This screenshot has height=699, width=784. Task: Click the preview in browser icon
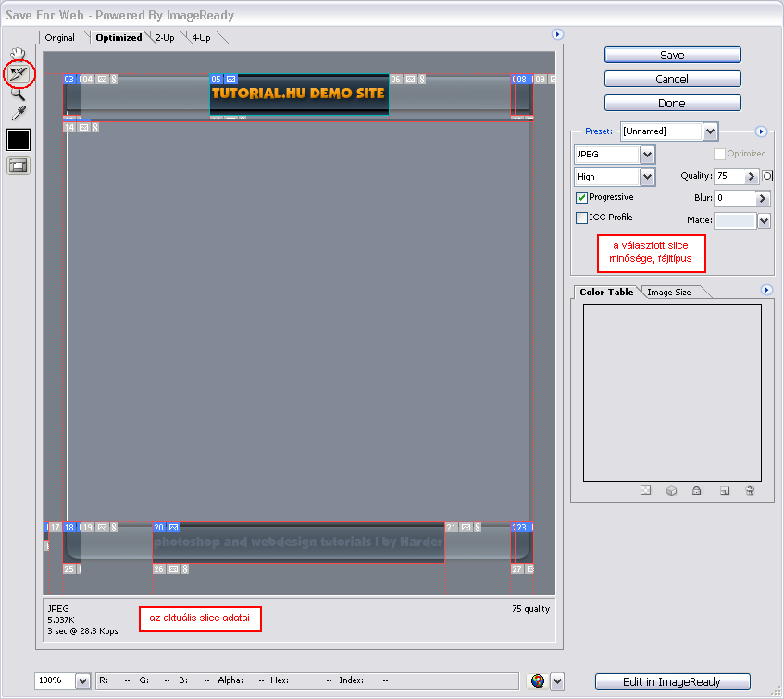click(537, 681)
